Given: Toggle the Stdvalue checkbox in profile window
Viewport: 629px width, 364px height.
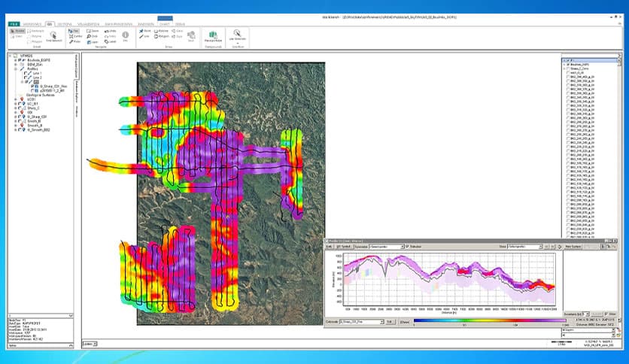Looking at the screenshot, I should tap(408, 246).
